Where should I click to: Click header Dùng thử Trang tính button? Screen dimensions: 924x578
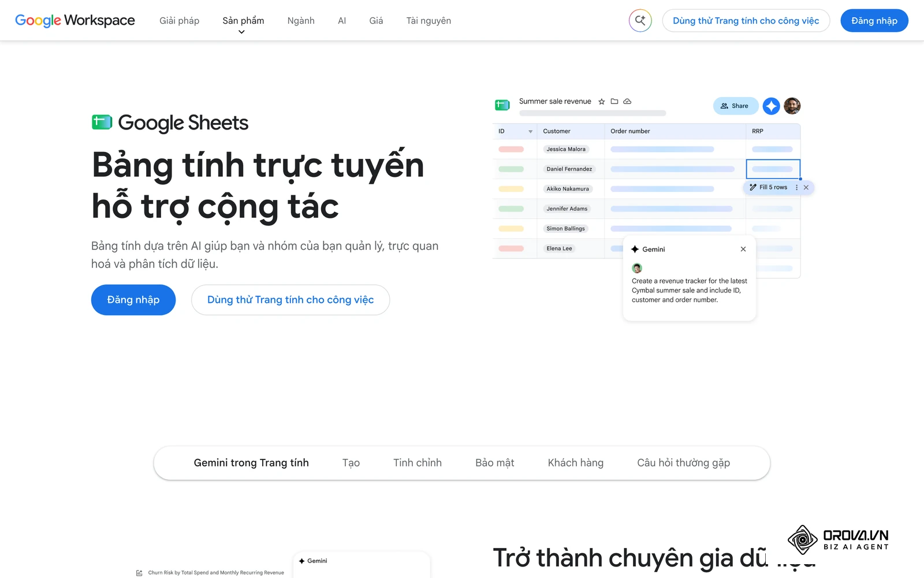click(x=746, y=21)
